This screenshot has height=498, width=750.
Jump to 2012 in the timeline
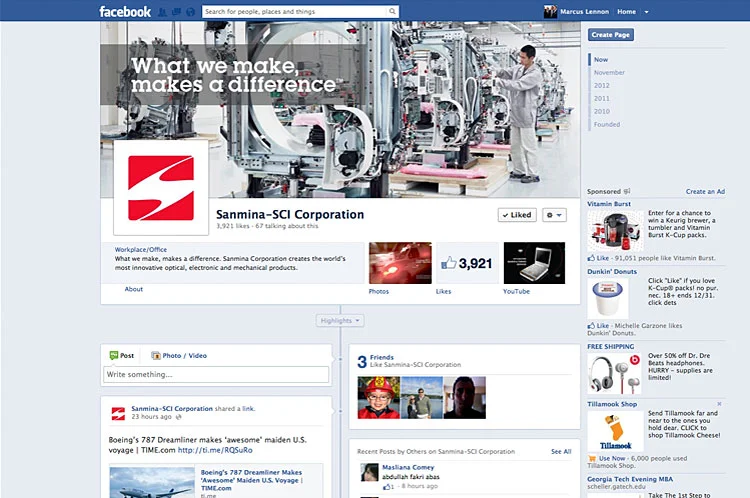tap(602, 85)
